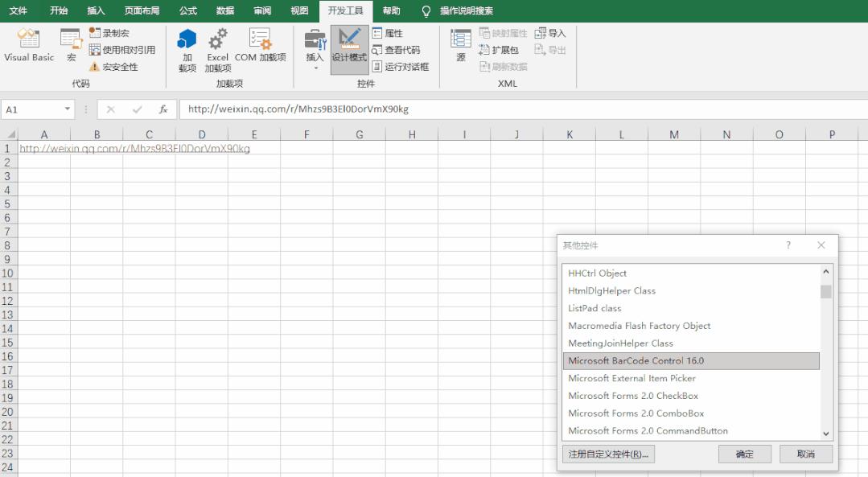The height and width of the screenshot is (477, 868).
Task: Switch to the 数据 tab
Action: tap(225, 10)
